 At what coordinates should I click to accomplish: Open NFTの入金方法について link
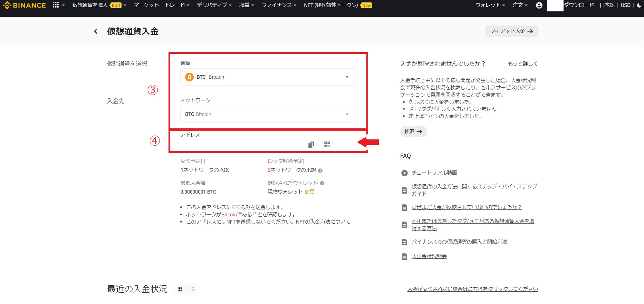point(323,222)
